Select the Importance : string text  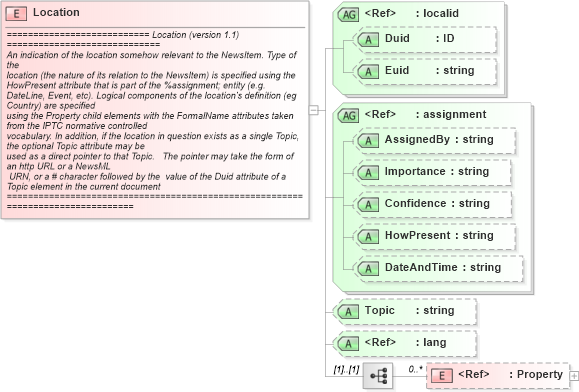pyautogui.click(x=437, y=172)
